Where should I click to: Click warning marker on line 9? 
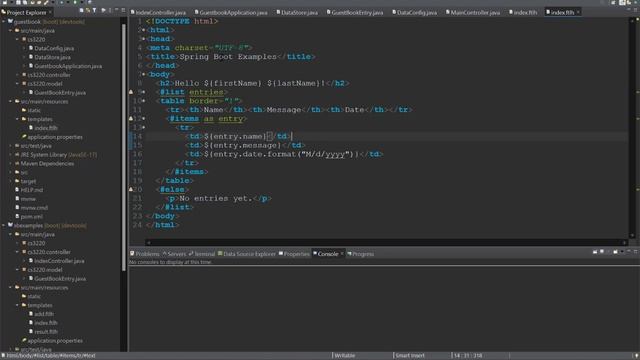pos(131,92)
